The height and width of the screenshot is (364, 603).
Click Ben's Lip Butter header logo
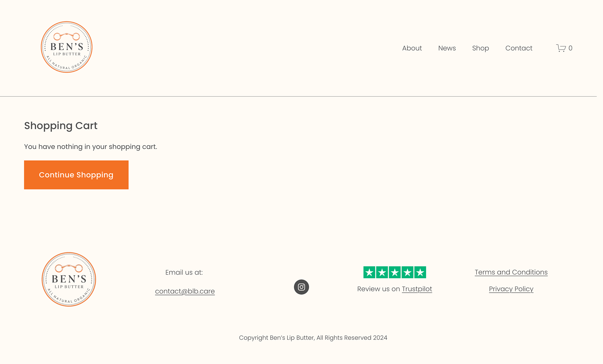pyautogui.click(x=67, y=47)
